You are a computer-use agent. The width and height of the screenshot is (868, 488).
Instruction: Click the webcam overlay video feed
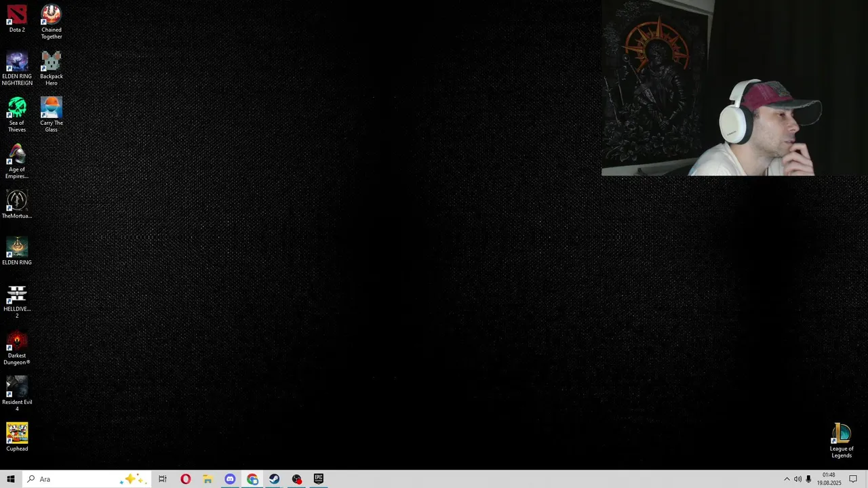(x=734, y=88)
